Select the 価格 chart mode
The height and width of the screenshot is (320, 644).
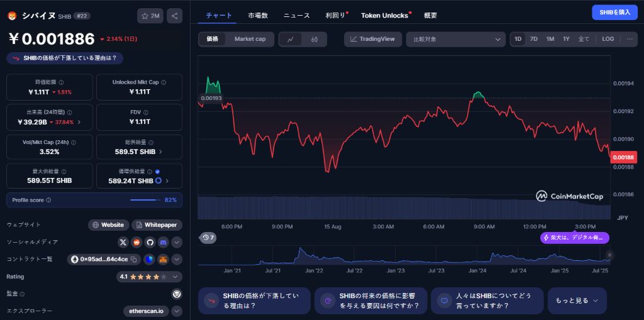[213, 39]
